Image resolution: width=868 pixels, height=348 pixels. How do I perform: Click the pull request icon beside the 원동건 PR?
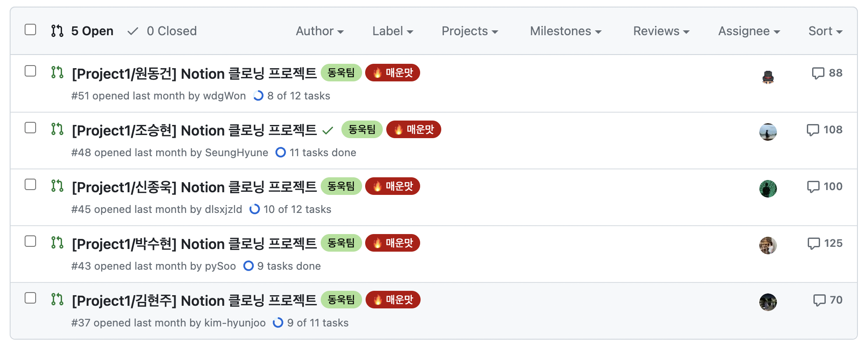[57, 72]
